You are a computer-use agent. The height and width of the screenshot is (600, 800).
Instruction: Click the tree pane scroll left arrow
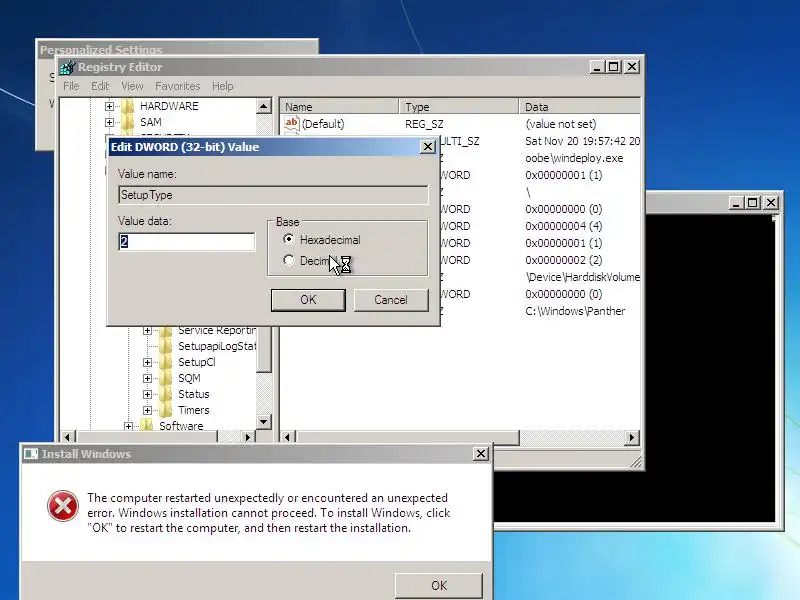[x=67, y=437]
